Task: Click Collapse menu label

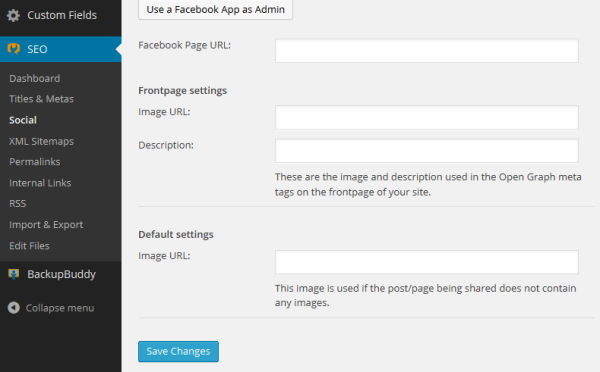Action: [x=60, y=308]
